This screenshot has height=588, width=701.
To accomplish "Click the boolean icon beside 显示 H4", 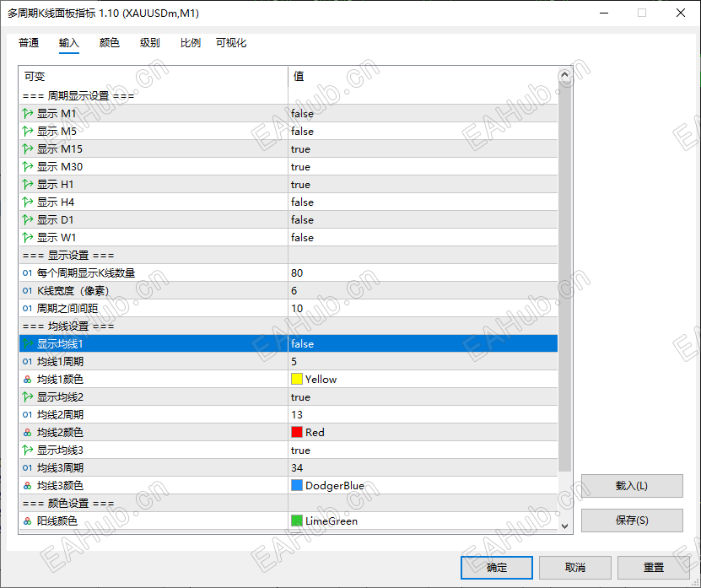I will point(28,202).
